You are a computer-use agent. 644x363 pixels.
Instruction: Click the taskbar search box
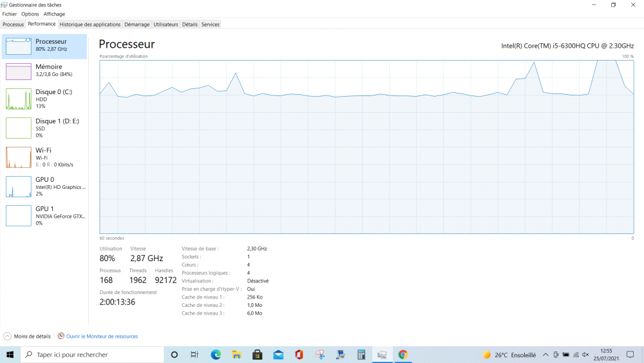[x=92, y=355]
